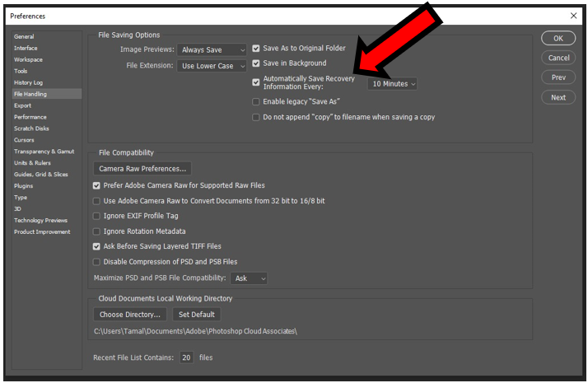
Task: Click Set Default button
Action: coord(197,315)
